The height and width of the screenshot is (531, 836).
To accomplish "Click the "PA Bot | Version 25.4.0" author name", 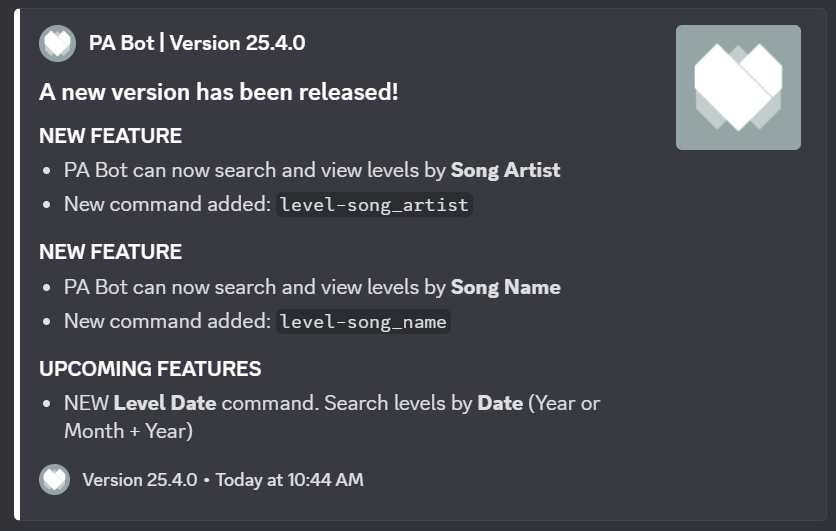I will point(197,43).
